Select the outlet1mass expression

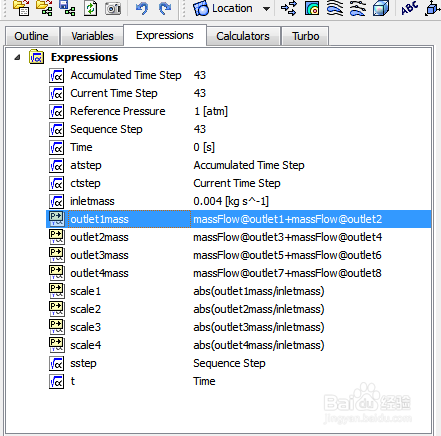99,219
